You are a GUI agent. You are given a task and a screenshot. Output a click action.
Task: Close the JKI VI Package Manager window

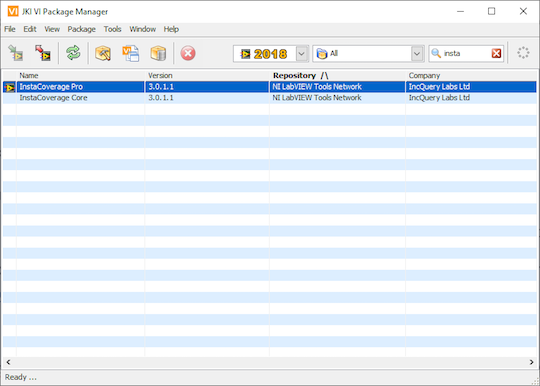[523, 11]
